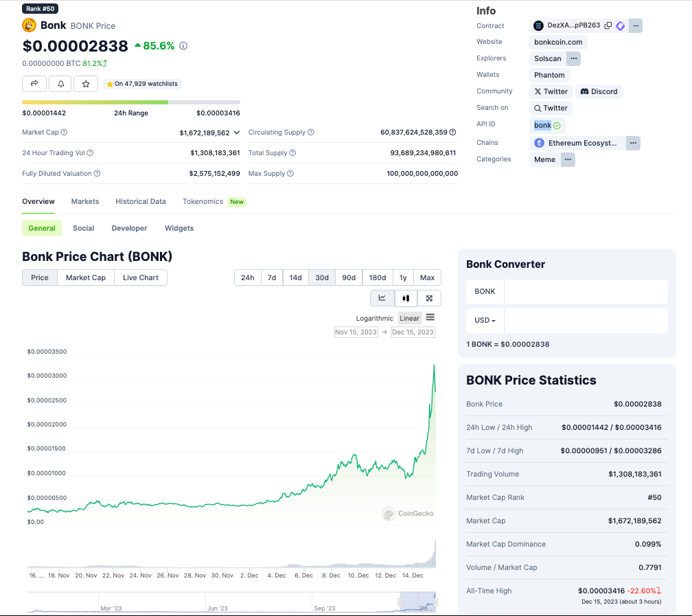This screenshot has width=692, height=616.
Task: Add Bonk to watchlist with star button
Action: coord(86,84)
